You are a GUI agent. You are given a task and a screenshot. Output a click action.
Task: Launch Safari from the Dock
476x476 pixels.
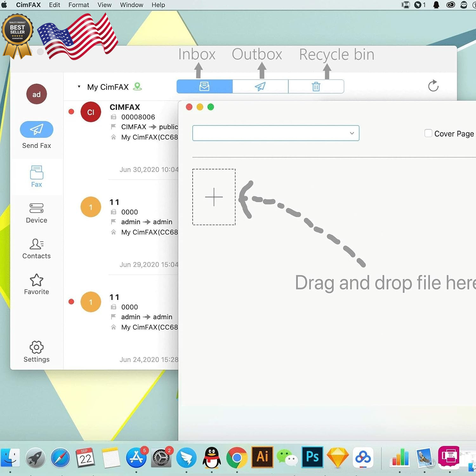[60, 458]
